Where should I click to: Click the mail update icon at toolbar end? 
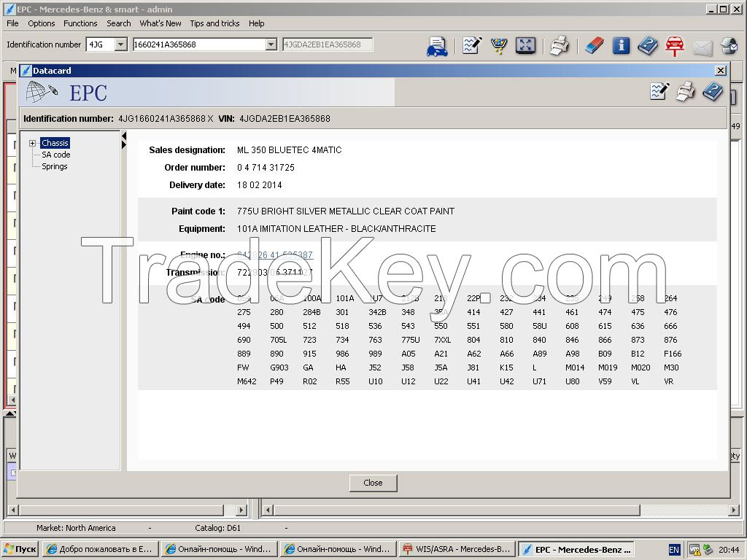(729, 46)
